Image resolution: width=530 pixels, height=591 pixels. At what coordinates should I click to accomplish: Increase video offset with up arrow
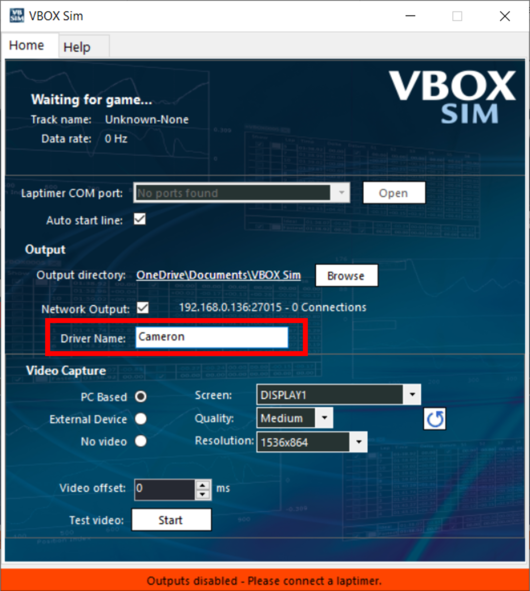coord(203,485)
